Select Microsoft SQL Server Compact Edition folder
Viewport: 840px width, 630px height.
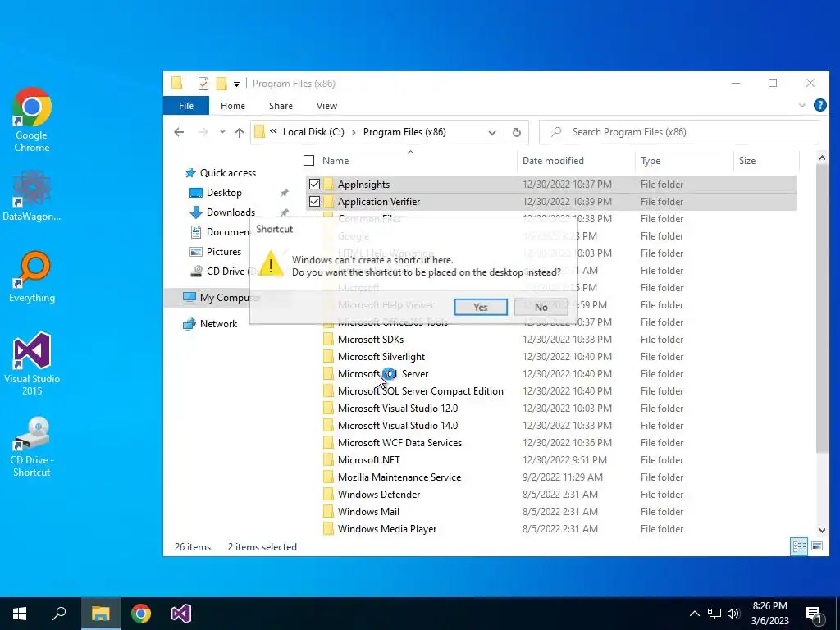pyautogui.click(x=420, y=391)
